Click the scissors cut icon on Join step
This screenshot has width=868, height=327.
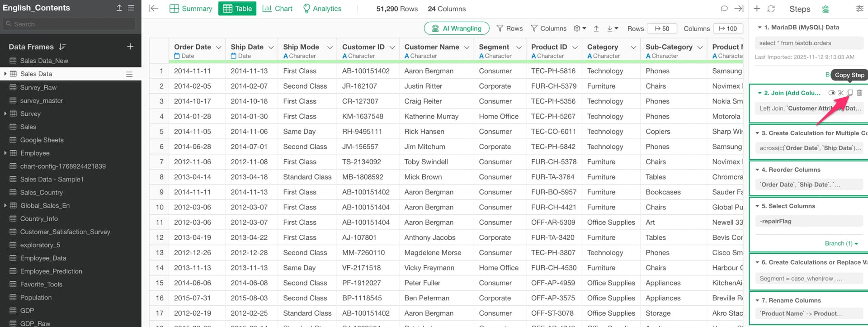point(841,93)
